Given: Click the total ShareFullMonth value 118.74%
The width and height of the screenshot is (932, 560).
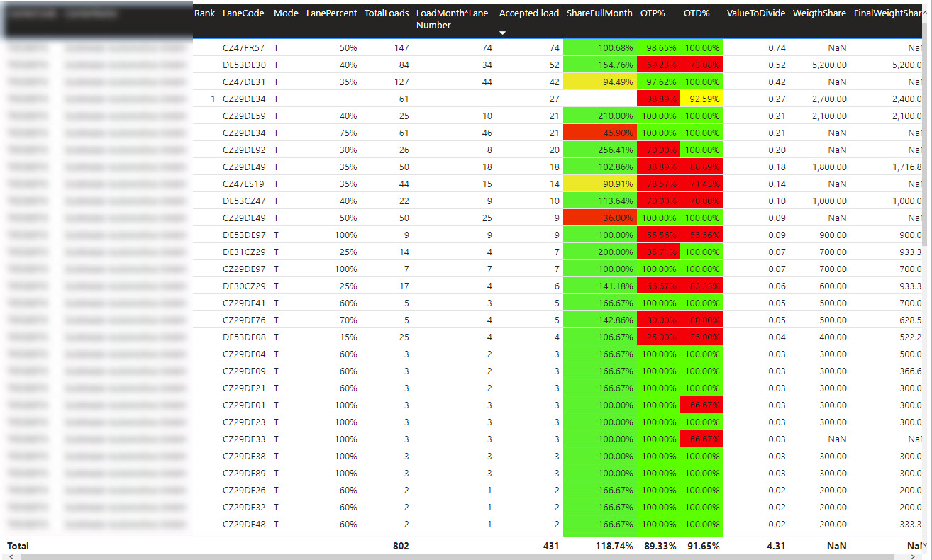Looking at the screenshot, I should [x=615, y=547].
